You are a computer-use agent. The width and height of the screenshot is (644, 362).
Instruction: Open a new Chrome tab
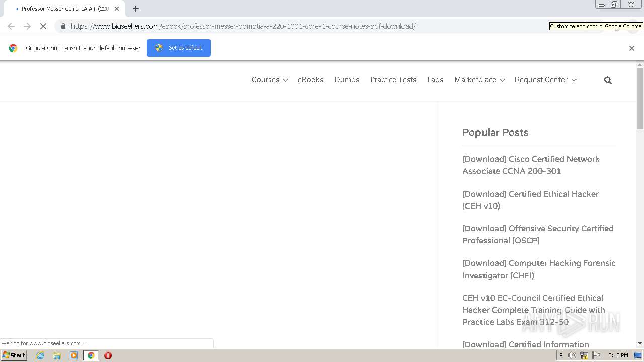coord(136,9)
